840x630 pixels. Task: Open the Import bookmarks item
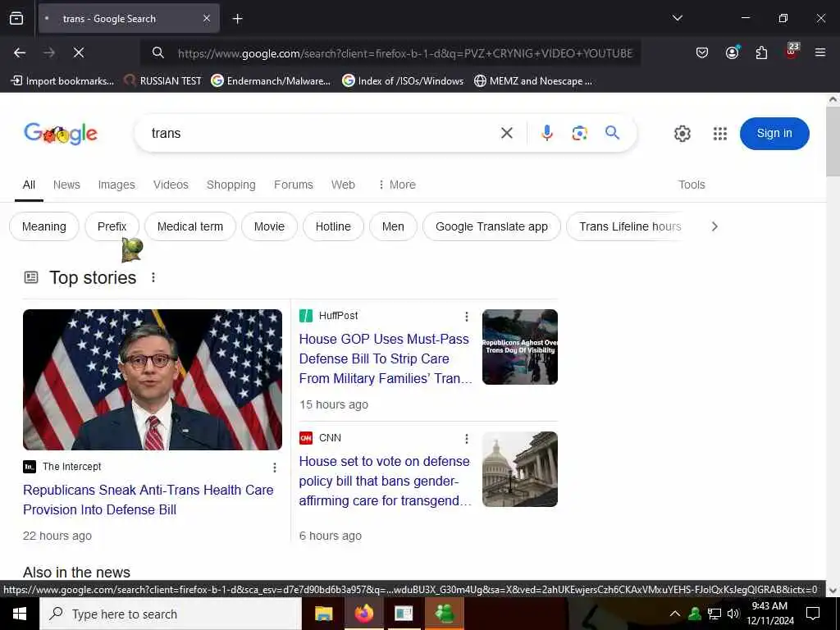[62, 81]
